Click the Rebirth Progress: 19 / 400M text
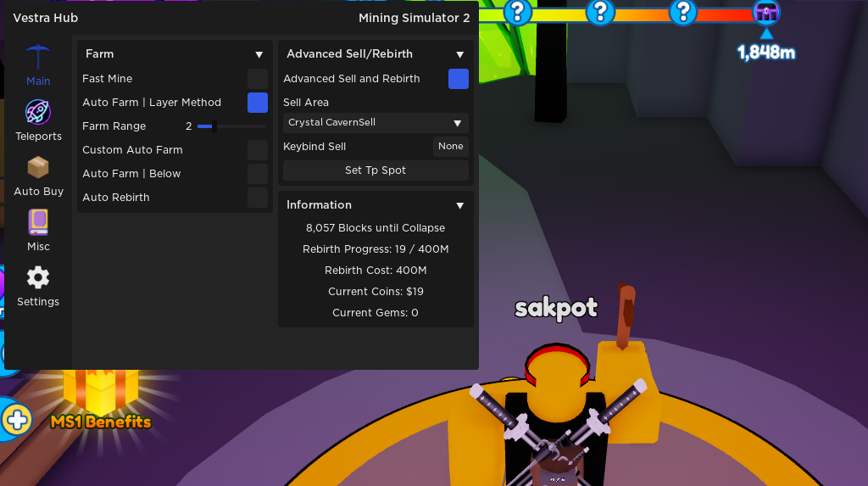The height and width of the screenshot is (486, 868). [376, 249]
